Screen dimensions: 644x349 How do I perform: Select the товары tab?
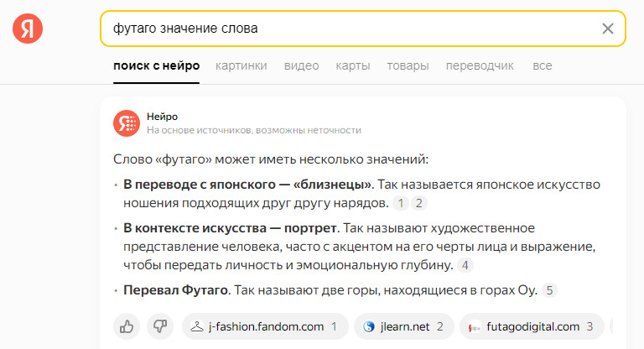[x=408, y=65]
